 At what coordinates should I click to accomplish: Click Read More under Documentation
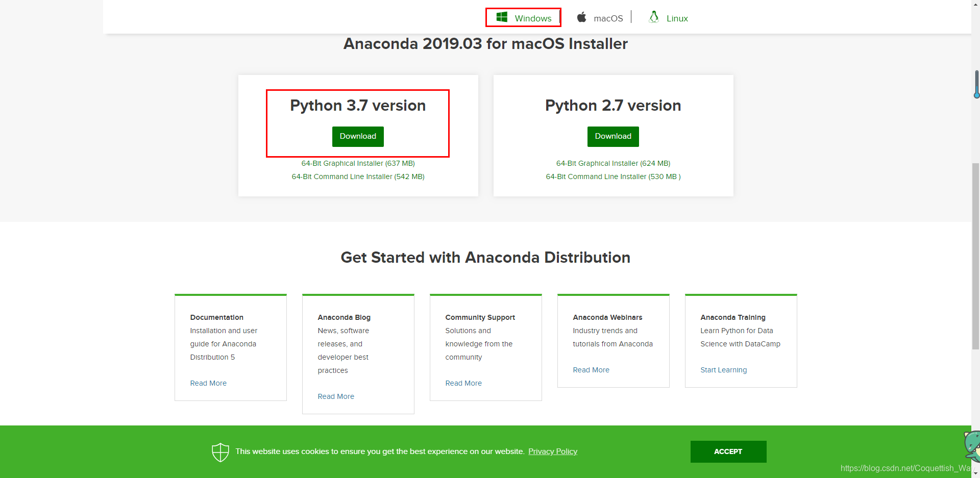click(208, 383)
